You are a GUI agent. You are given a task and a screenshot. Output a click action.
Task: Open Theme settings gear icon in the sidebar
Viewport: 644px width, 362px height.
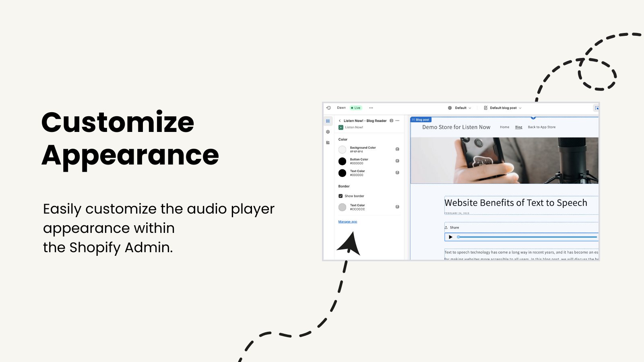pos(328,132)
